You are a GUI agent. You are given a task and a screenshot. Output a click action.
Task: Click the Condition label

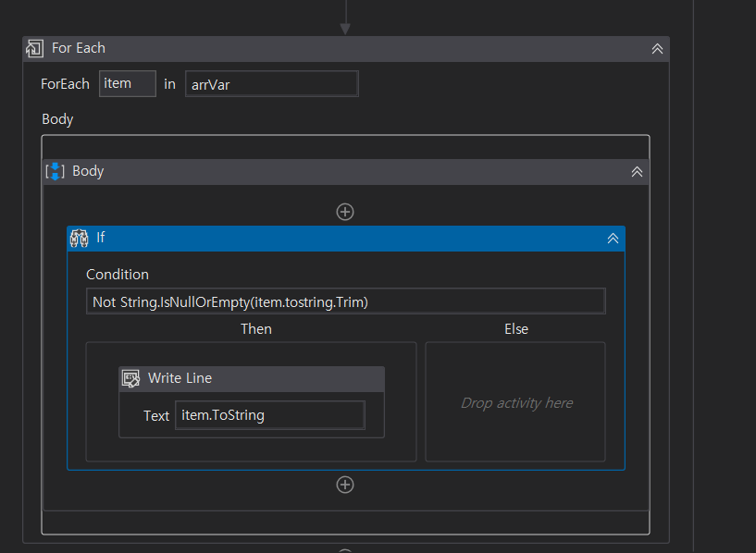click(118, 275)
